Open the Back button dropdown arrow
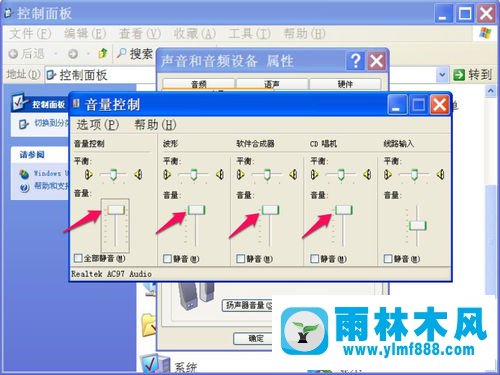Image resolution: width=500 pixels, height=375 pixels. [x=55, y=54]
